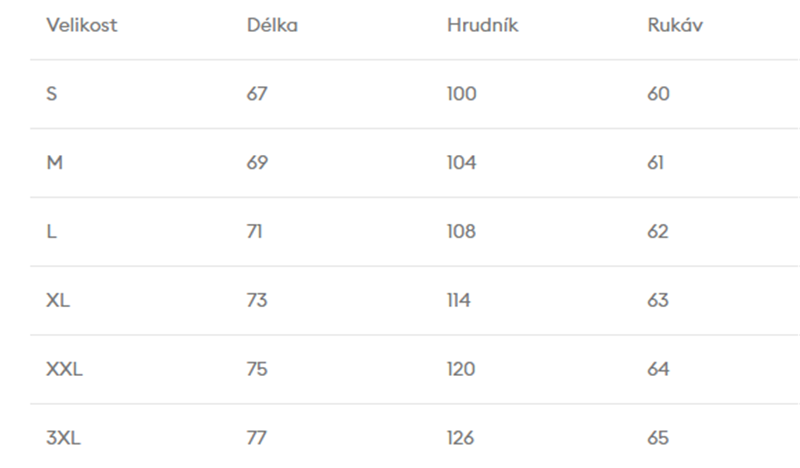Viewport: 800px width, 468px height.
Task: Click chest value 120 for size XXL
Action: pos(461,369)
